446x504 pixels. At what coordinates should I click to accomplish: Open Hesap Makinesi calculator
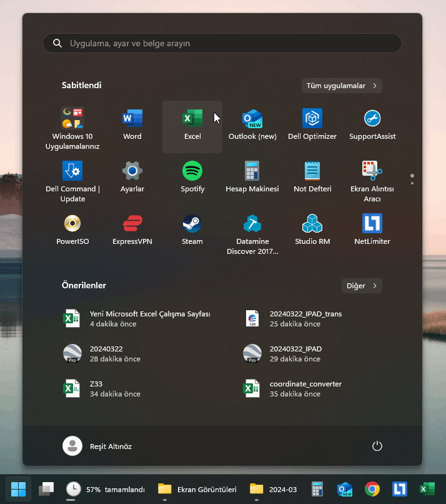coord(252,180)
